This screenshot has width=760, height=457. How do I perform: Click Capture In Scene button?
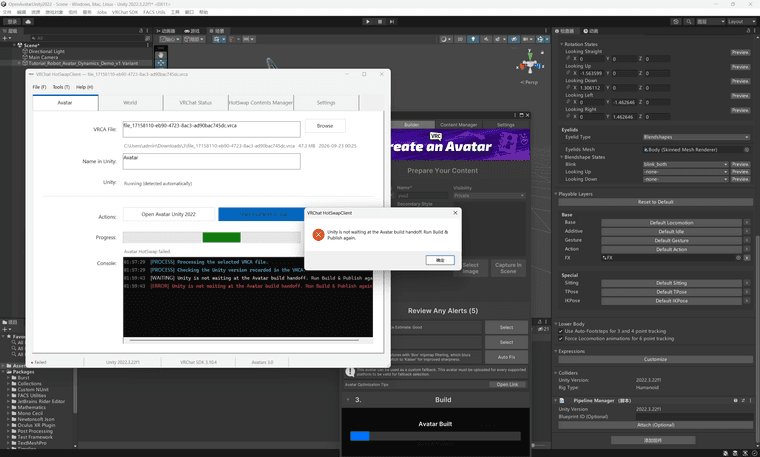[508, 268]
